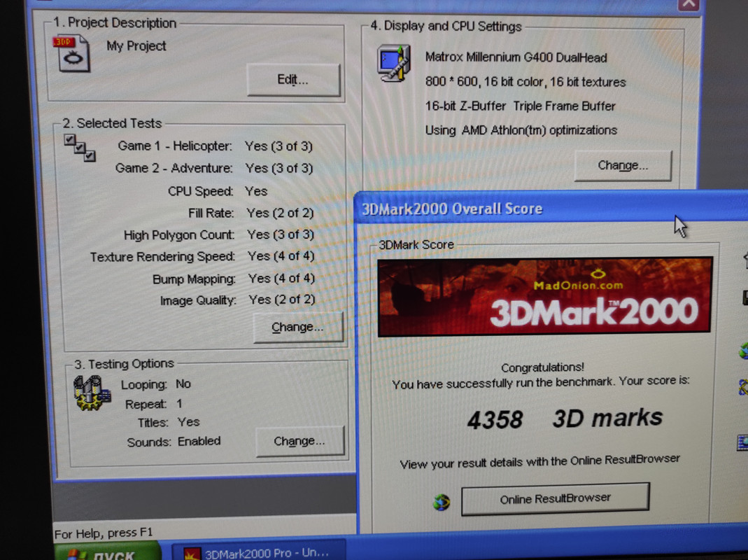748x560 pixels.
Task: Click the 'Repeat: 1' option text
Action: point(154,405)
